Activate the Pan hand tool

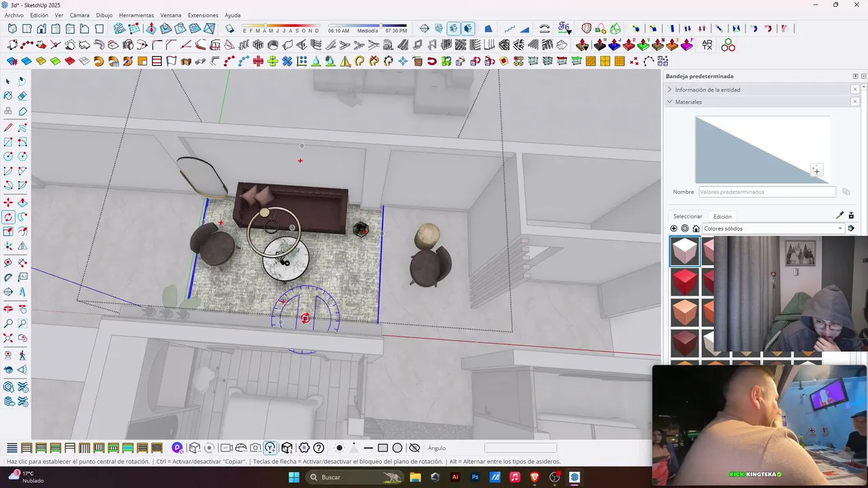22,308
